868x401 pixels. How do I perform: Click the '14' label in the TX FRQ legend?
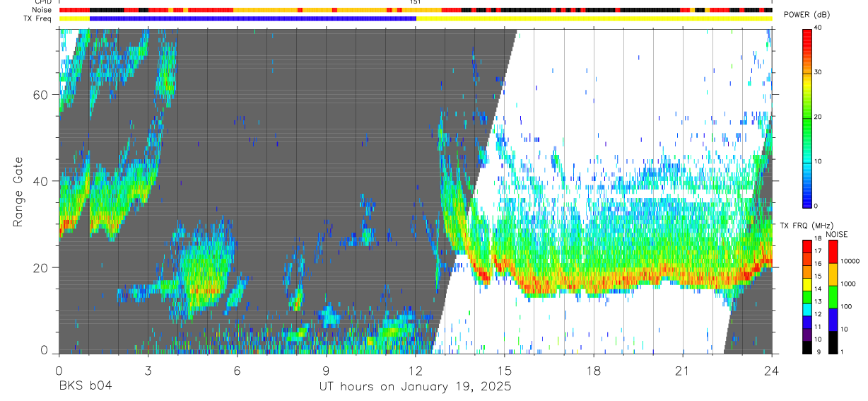[819, 290]
